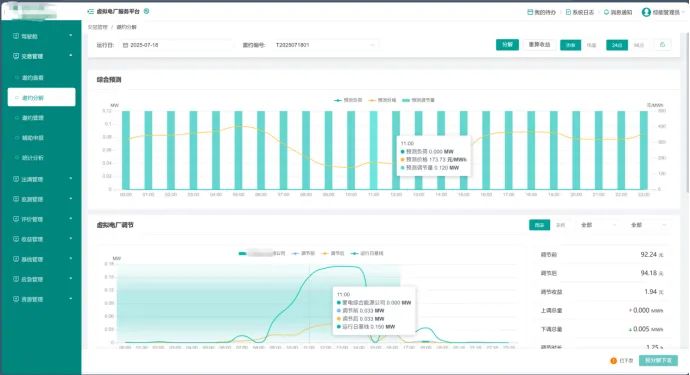Select the highlighted chart view toggle next to 重算收益
This screenshot has width=690, height=375.
[570, 45]
